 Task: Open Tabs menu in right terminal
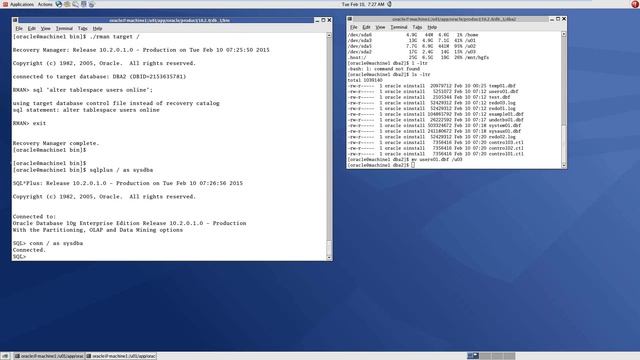pos(417,27)
